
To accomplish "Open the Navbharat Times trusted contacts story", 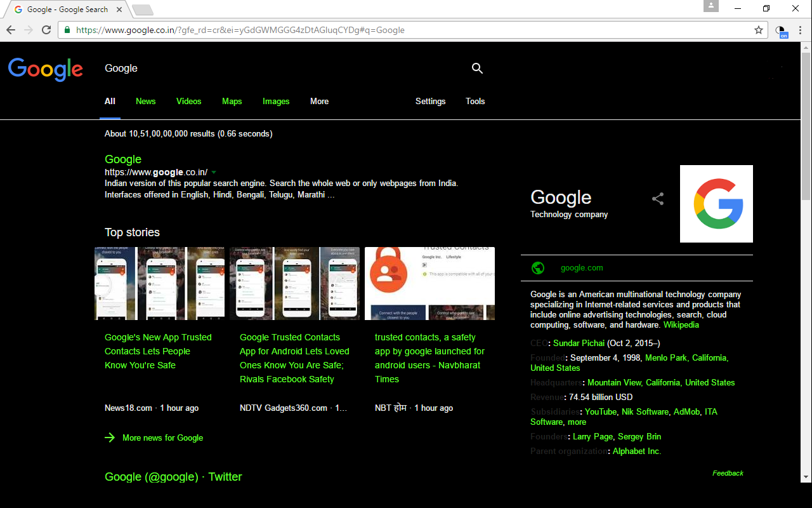I will pos(429,358).
